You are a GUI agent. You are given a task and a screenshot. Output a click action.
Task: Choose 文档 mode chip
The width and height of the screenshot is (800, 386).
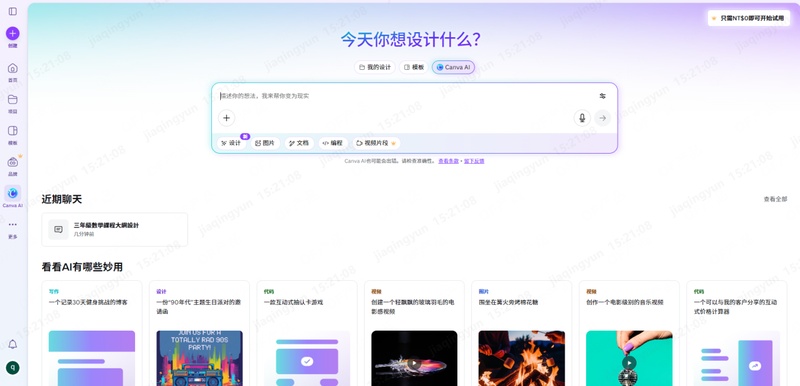coord(299,143)
